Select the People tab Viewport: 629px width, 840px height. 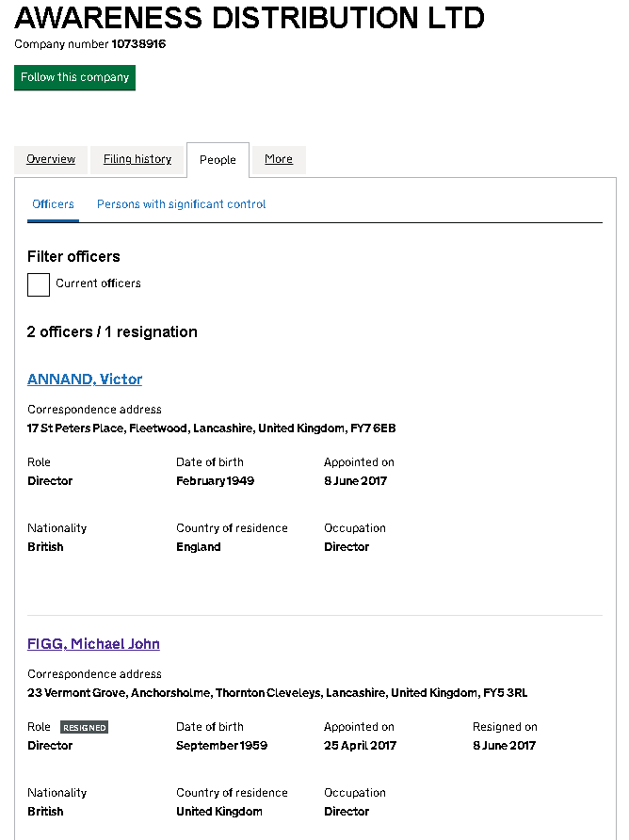pyautogui.click(x=218, y=160)
